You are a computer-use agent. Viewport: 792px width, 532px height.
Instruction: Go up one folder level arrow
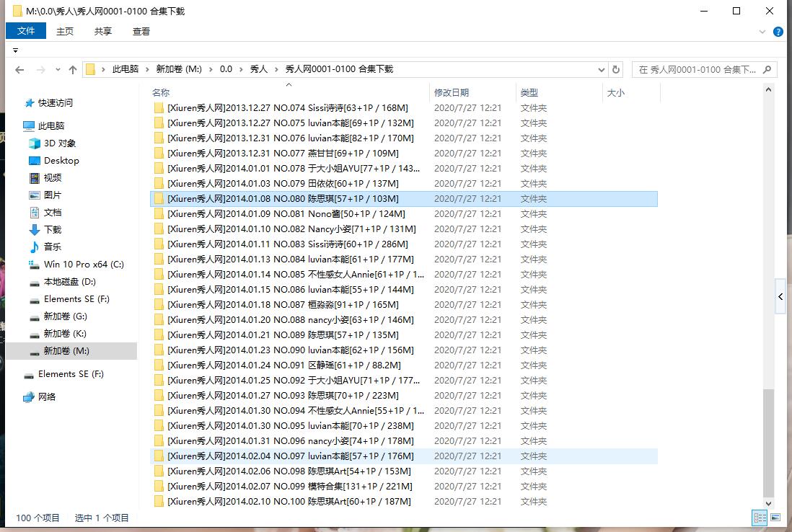click(73, 70)
